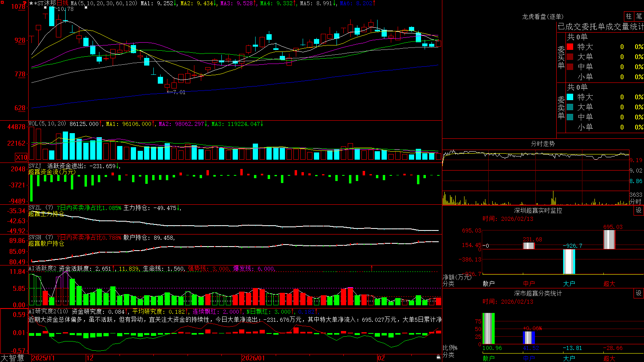Switch order view to 柱 (bar) mode

point(629,16)
